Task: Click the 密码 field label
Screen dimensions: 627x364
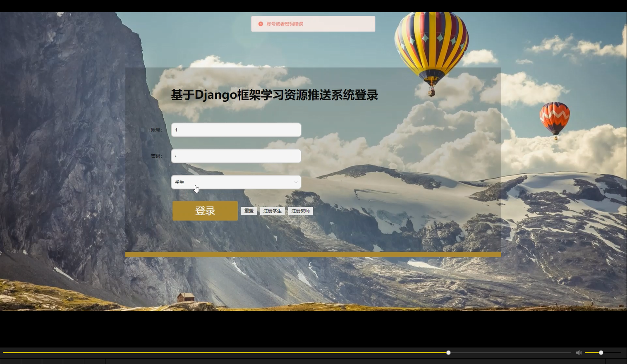Action: 157,156
